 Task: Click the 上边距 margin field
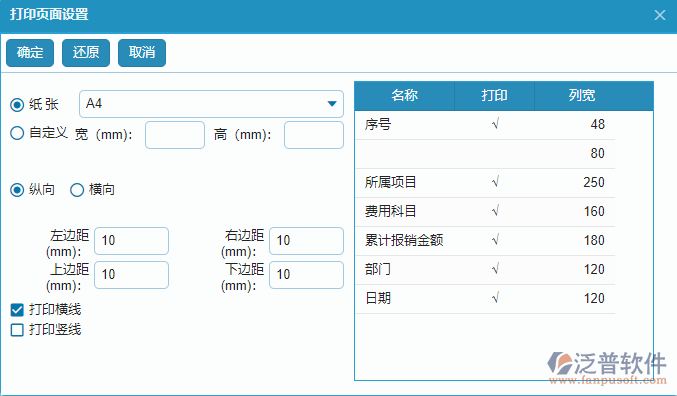tap(131, 275)
